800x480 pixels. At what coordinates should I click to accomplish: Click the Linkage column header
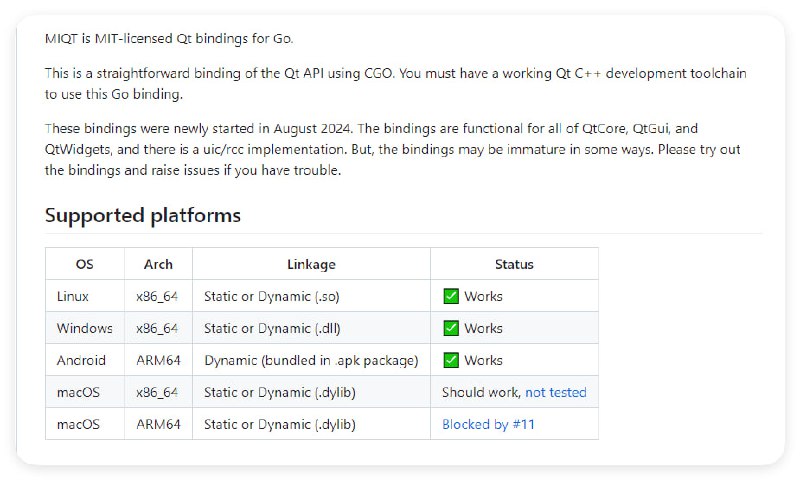311,264
